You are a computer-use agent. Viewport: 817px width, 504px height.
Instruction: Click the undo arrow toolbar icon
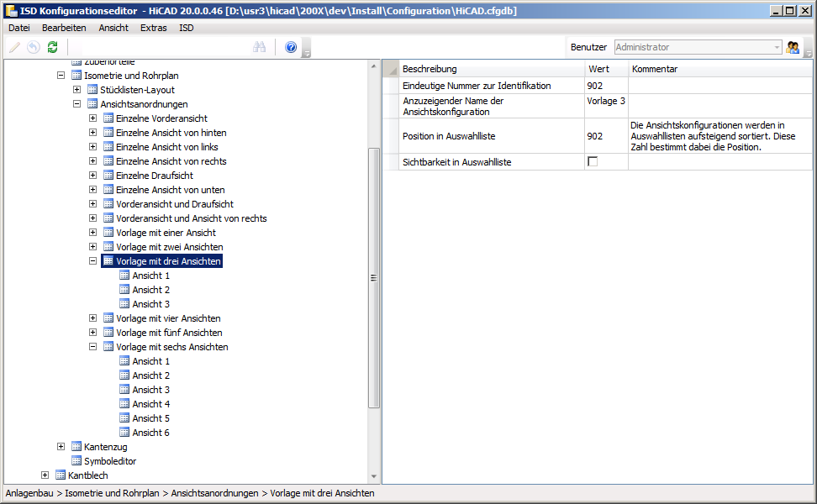(x=34, y=47)
